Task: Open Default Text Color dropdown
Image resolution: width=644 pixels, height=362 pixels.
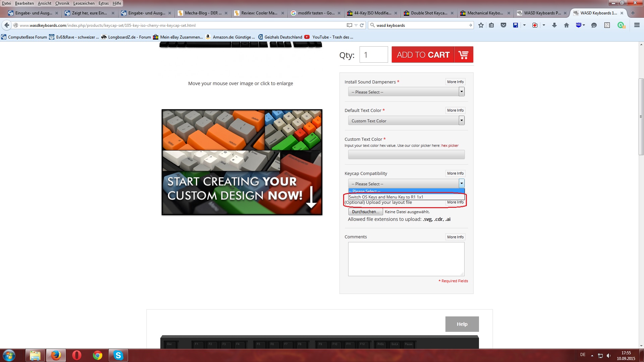Action: [406, 121]
